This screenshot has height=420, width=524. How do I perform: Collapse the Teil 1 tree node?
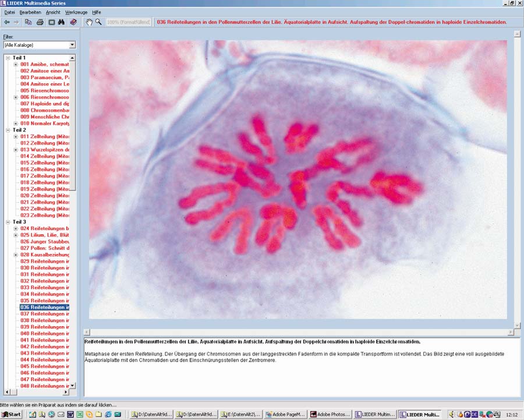(x=7, y=58)
